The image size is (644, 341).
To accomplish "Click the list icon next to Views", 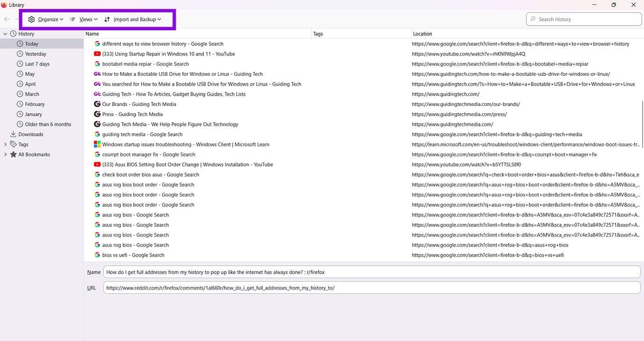I will pos(73,19).
